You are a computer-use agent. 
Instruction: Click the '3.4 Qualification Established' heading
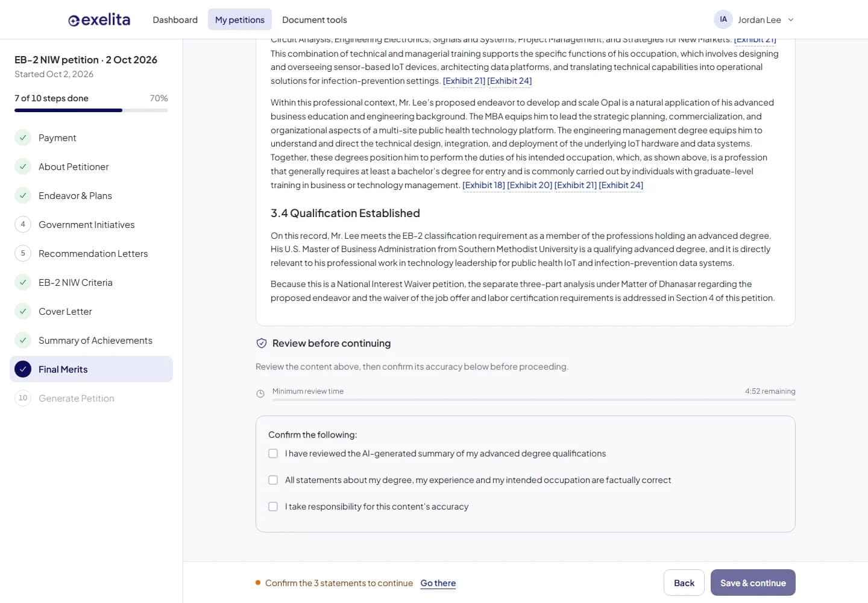345,213
